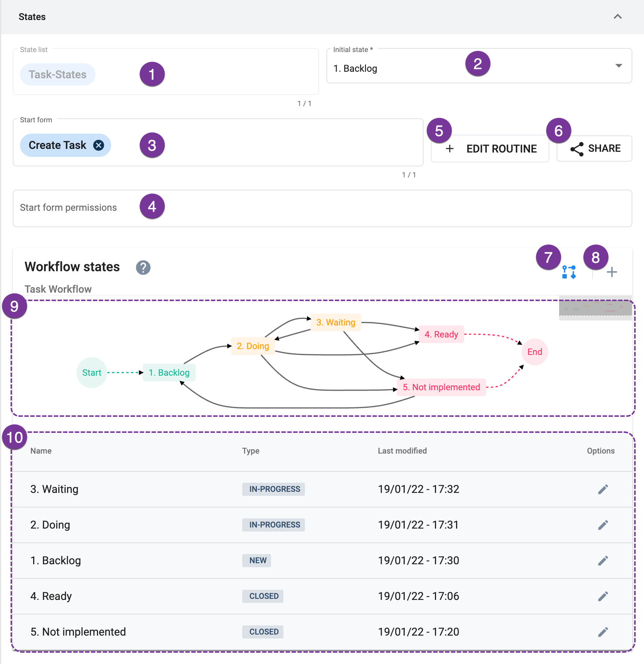644x664 pixels.
Task: Click the date 19/01/22 - 17:31
Action: 418,525
